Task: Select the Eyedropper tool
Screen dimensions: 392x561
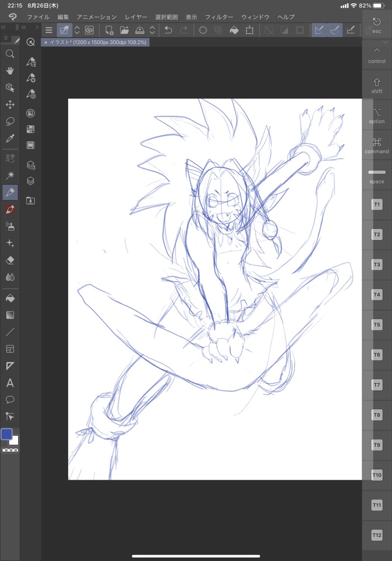Action: pos(10,138)
